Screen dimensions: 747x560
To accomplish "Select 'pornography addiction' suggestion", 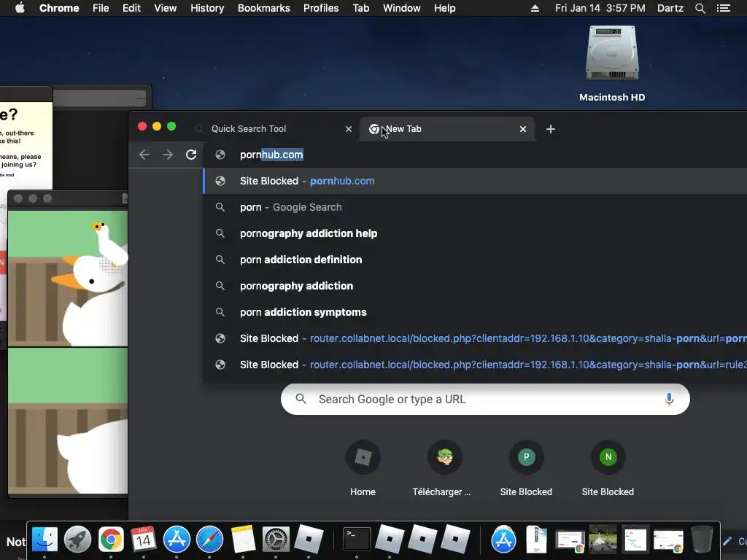I will coord(476,286).
